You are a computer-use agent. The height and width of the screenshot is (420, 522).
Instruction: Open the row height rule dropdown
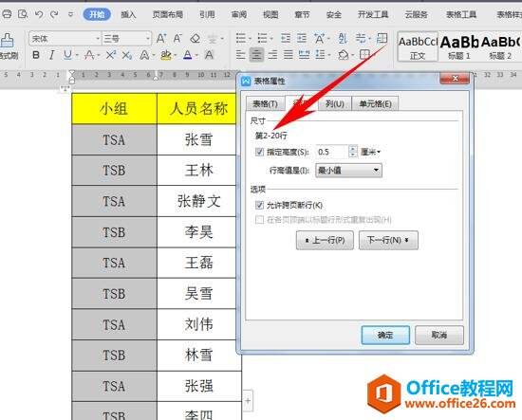[348, 171]
